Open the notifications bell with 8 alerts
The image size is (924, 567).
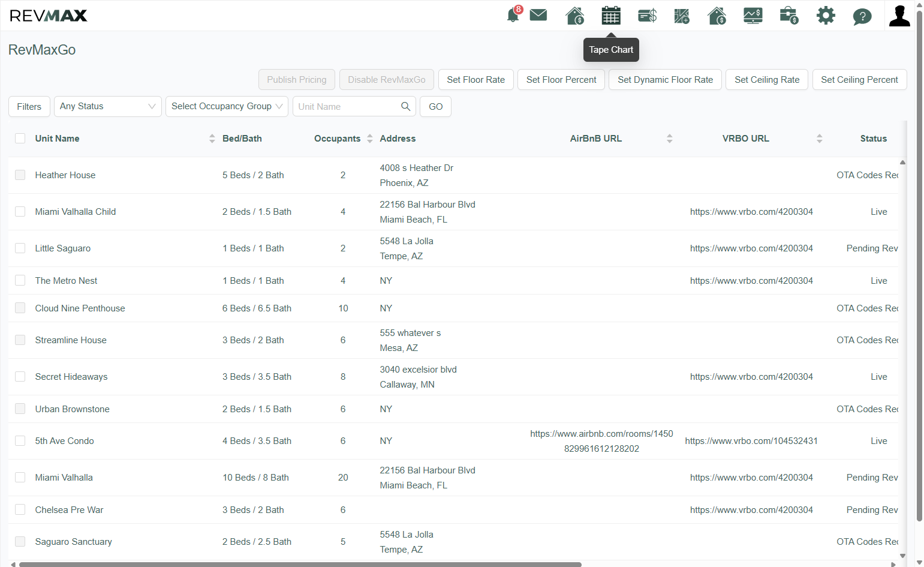(513, 15)
